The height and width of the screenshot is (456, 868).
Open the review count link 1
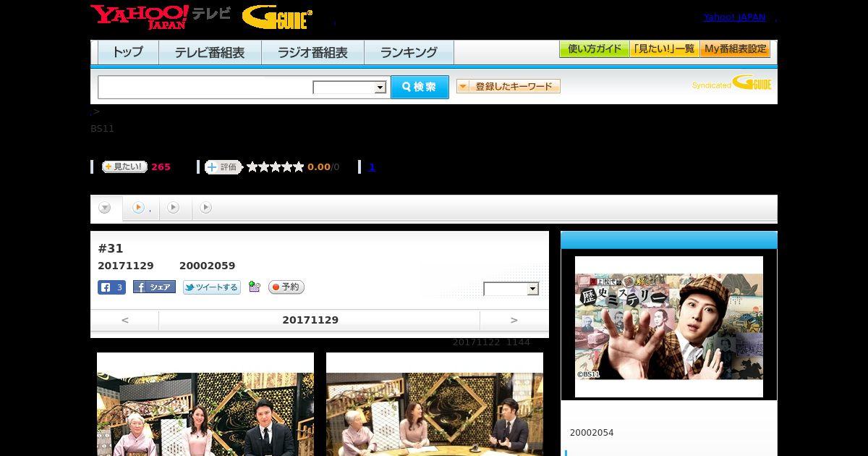372,167
